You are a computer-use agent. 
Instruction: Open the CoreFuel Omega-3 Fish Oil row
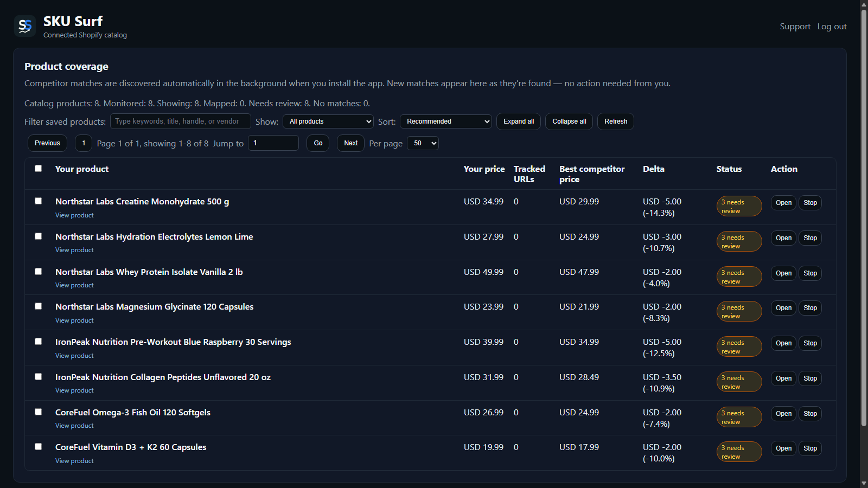(783, 414)
